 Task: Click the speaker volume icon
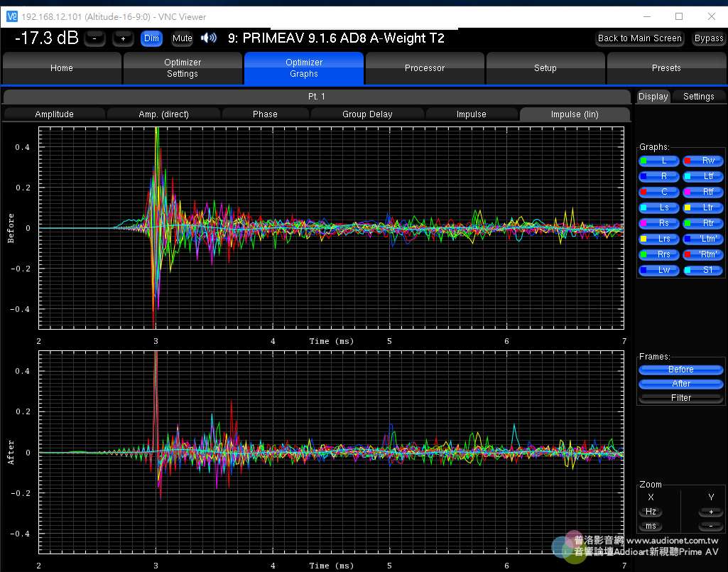click(208, 38)
